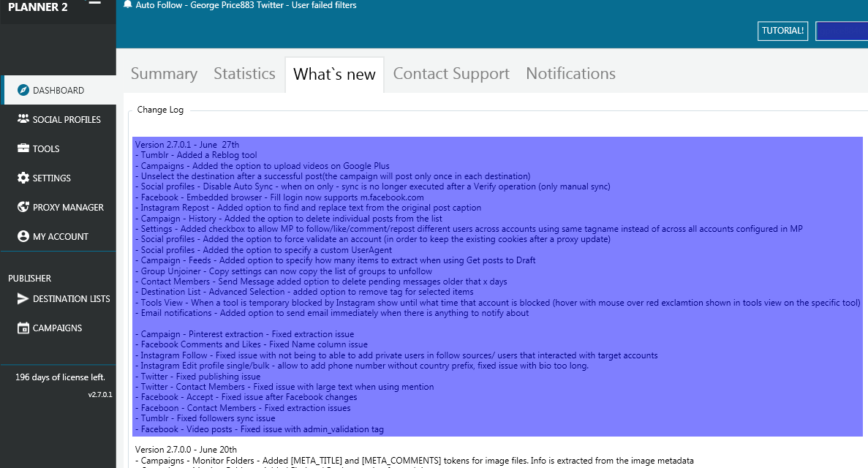Click the TUTORIAL! button
This screenshot has width=868, height=468.
click(x=782, y=31)
